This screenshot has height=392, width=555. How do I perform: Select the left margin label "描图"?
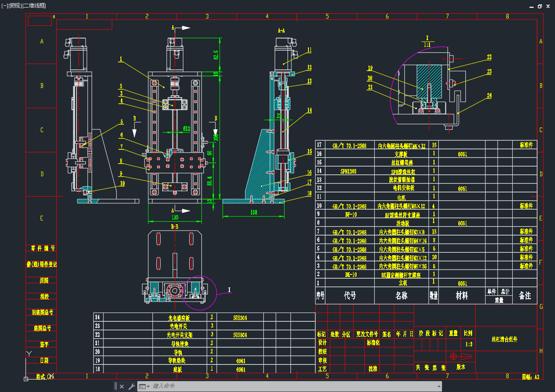point(44,280)
